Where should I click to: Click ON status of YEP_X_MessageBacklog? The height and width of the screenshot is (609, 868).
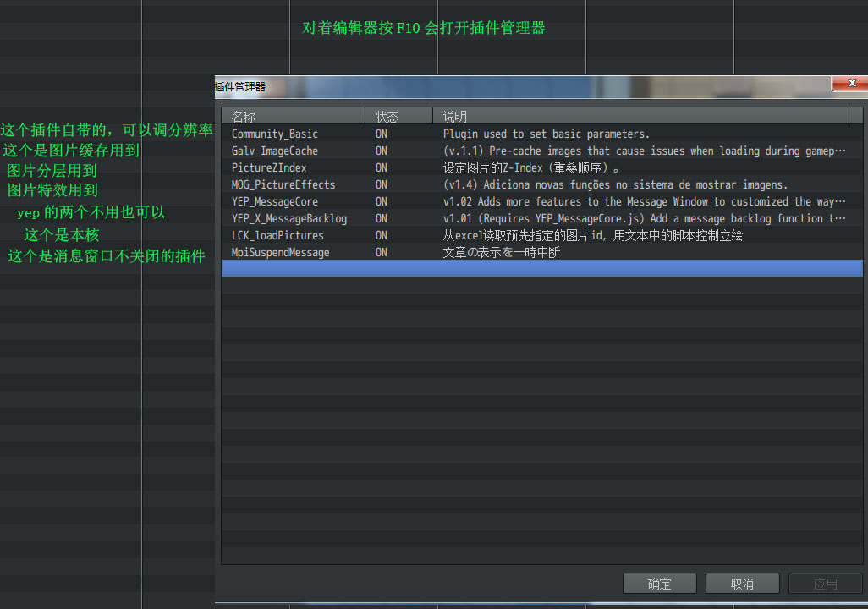[x=382, y=219]
